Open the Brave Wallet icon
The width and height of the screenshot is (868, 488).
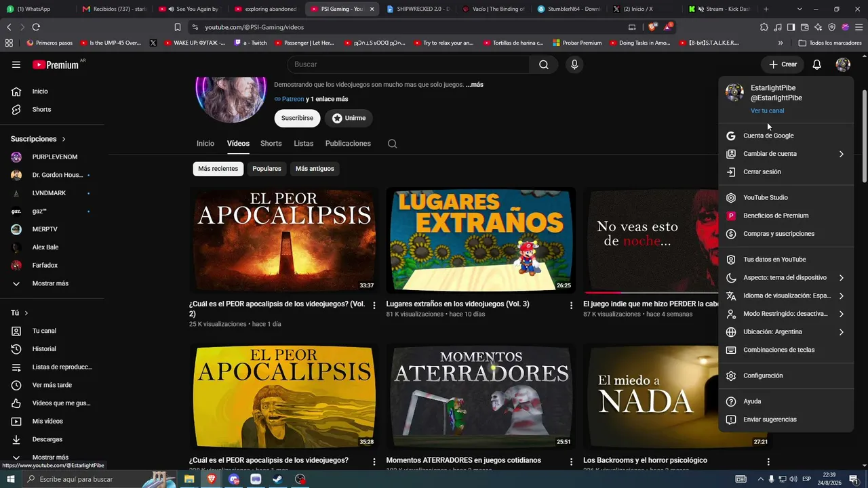click(x=805, y=27)
